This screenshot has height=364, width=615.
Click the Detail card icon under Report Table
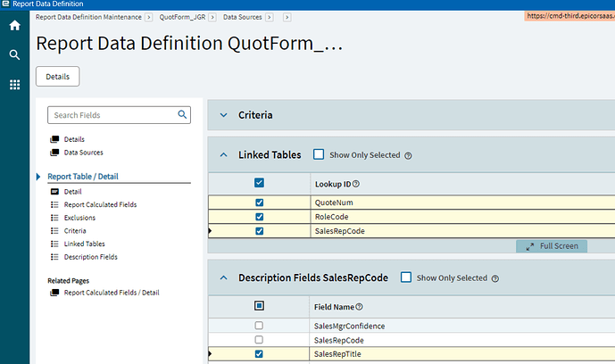click(54, 192)
